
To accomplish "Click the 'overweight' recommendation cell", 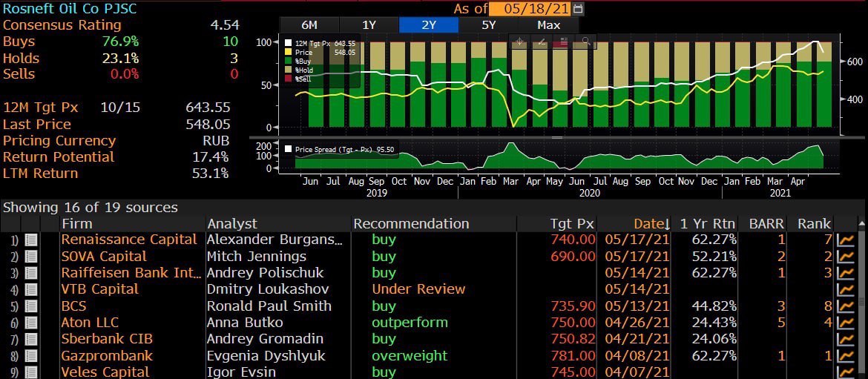I will pos(409,356).
